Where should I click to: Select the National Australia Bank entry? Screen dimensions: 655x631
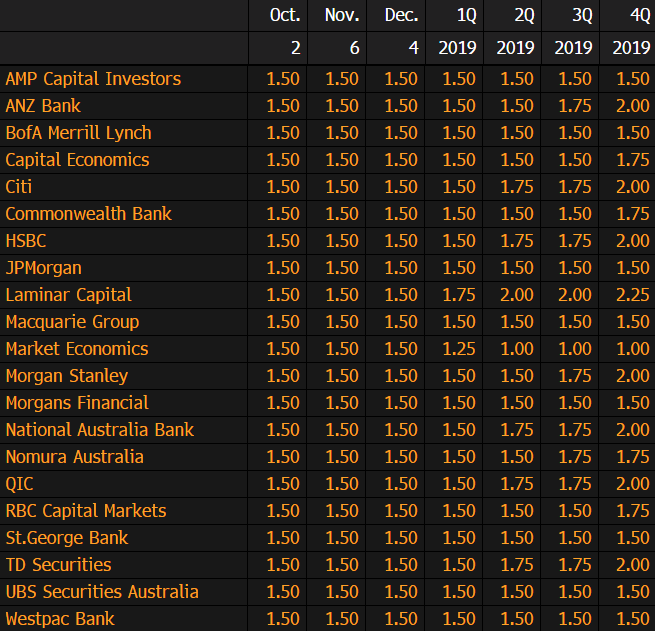99,430
